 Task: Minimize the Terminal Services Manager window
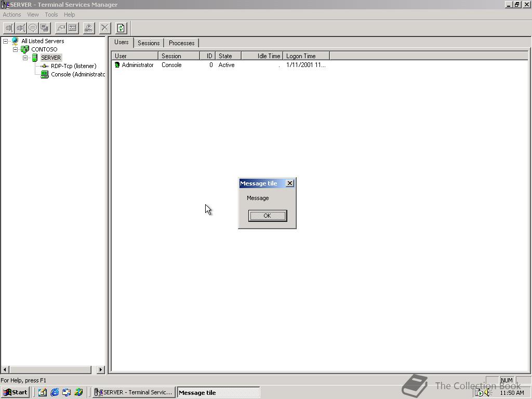pos(509,4)
